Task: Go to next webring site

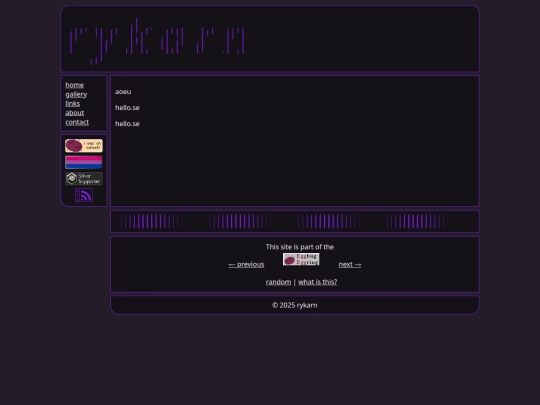Action: [x=350, y=264]
